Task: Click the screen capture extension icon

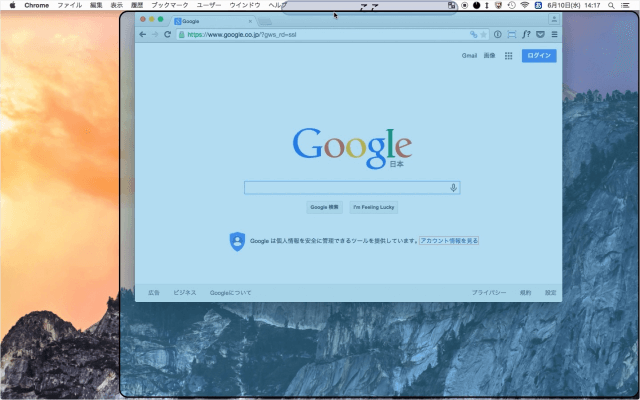Action: (511, 35)
